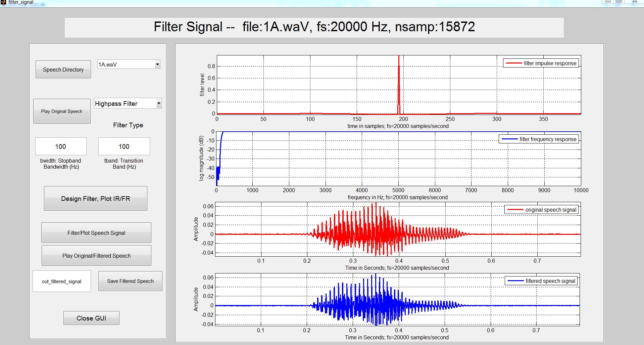The height and width of the screenshot is (345, 644).
Task: Expand the Highpass Filter type dropdown
Action: pos(128,103)
